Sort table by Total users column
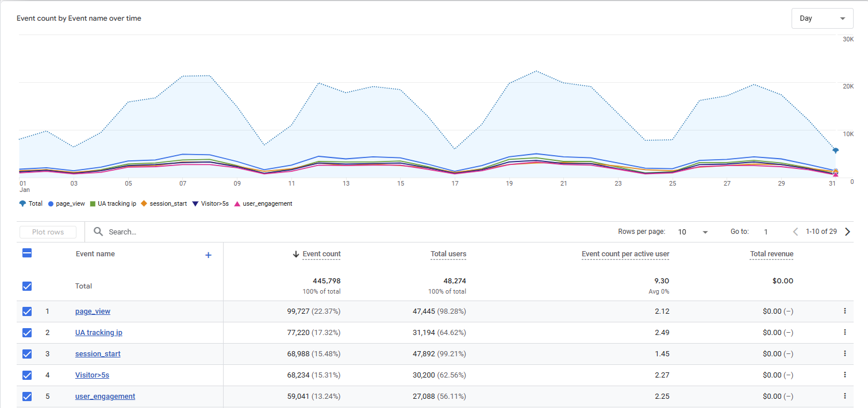The image size is (868, 408). 448,254
